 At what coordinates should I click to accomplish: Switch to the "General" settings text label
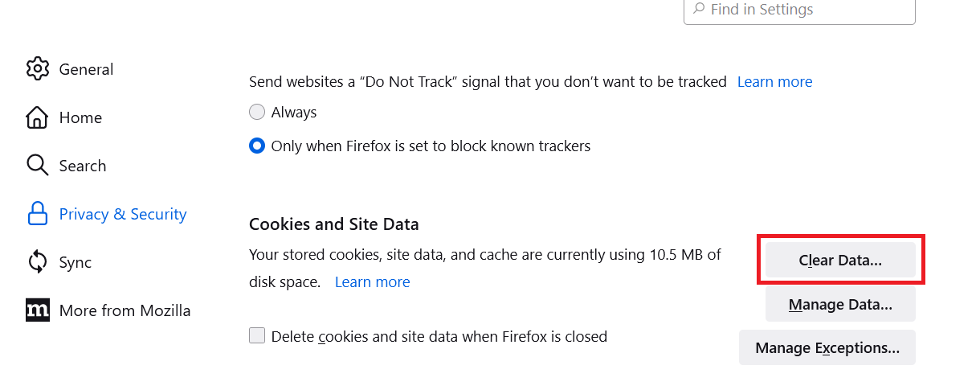[86, 69]
